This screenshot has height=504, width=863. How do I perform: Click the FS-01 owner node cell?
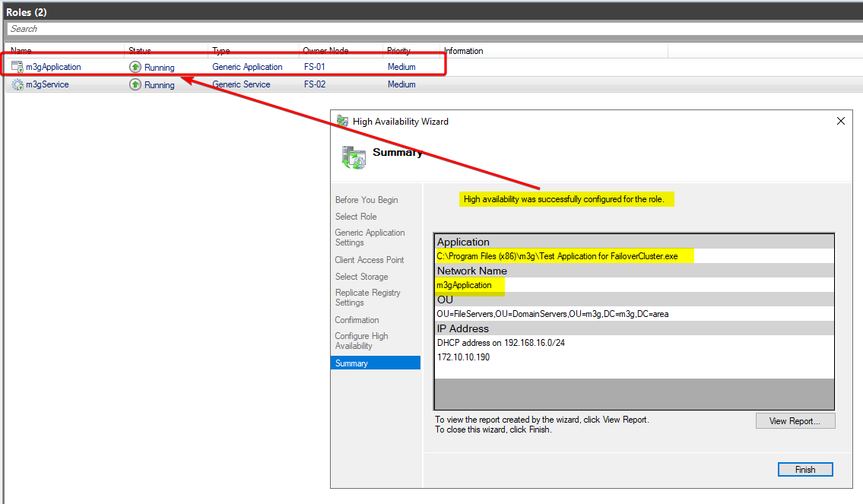click(x=314, y=67)
